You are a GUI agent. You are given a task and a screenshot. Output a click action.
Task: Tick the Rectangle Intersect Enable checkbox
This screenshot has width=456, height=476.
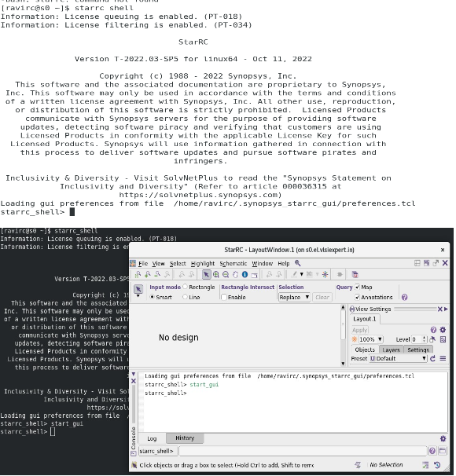(224, 298)
